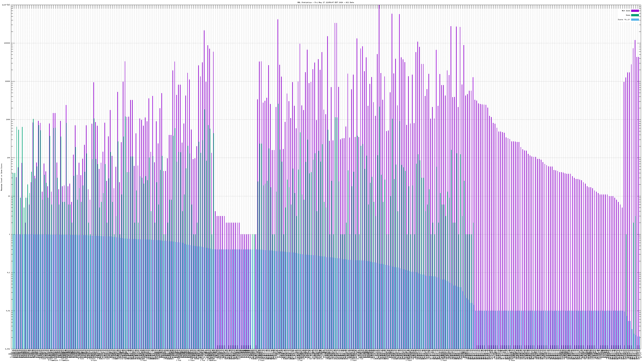Click the rotated y-axis title text
This screenshot has width=644, height=362.
1,177
